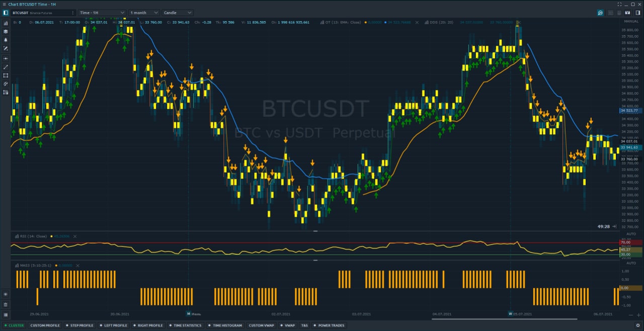Click the 30,00 RSI oversold level label

click(x=631, y=255)
